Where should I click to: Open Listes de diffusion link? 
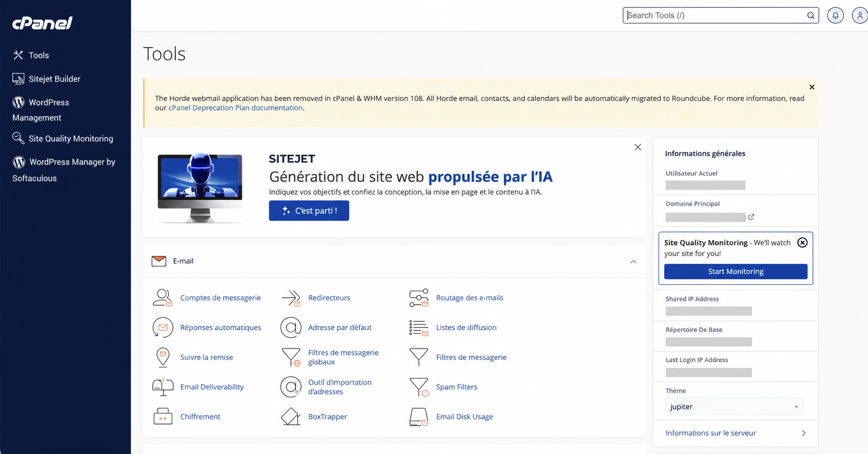coord(466,327)
